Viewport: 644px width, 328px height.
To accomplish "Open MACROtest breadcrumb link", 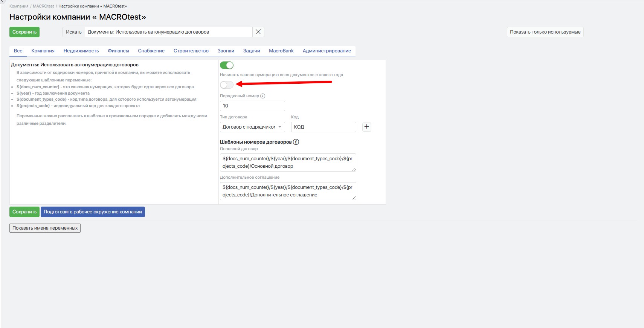I will pyautogui.click(x=43, y=6).
